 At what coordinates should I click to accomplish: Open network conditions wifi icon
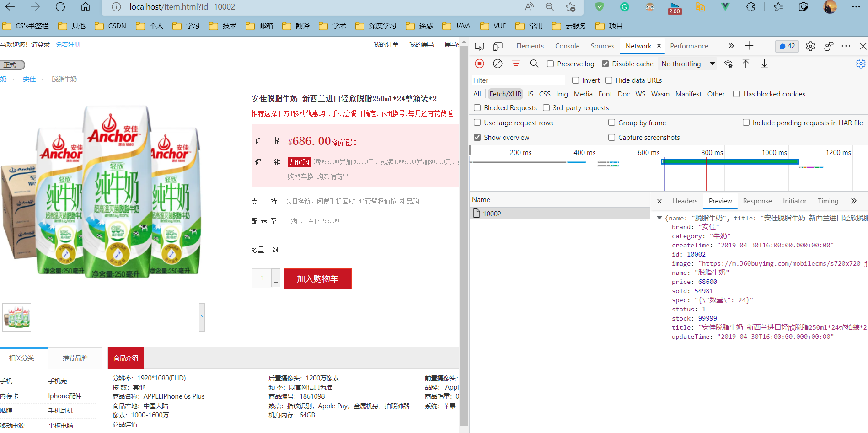(x=729, y=64)
